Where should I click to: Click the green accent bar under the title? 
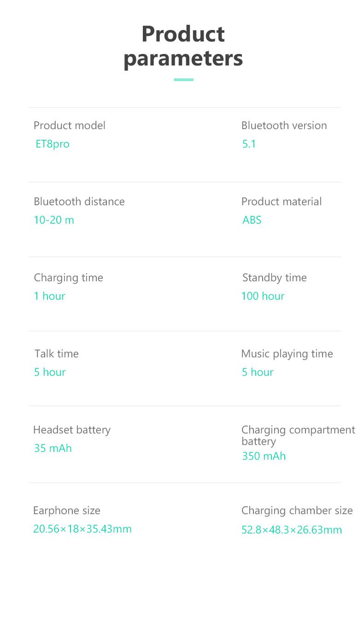[x=183, y=80]
